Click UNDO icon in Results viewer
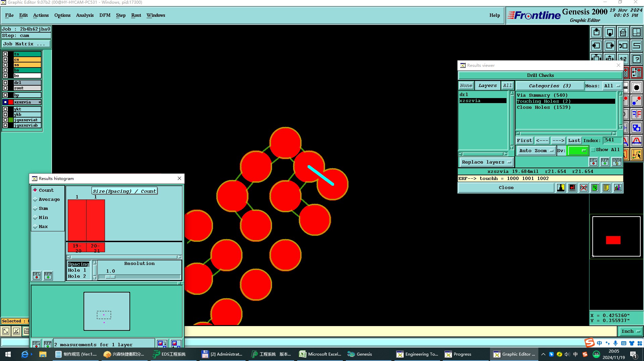 (x=616, y=162)
